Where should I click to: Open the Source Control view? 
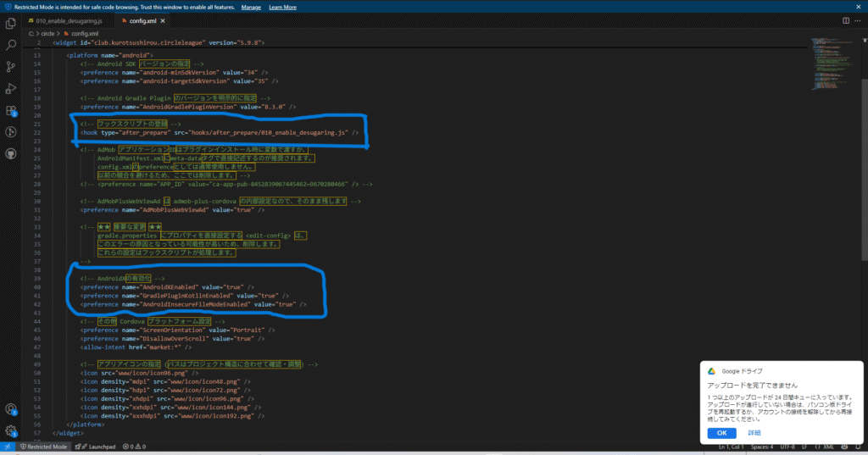[x=10, y=66]
